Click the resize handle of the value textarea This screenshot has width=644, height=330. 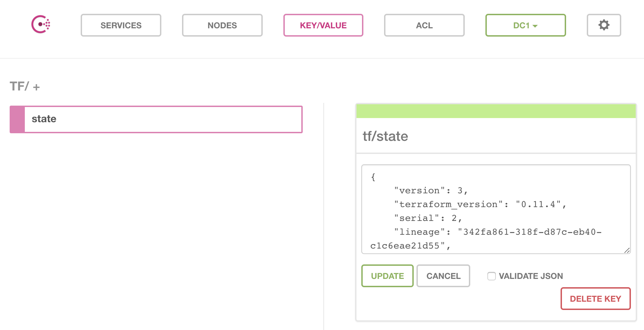click(627, 250)
